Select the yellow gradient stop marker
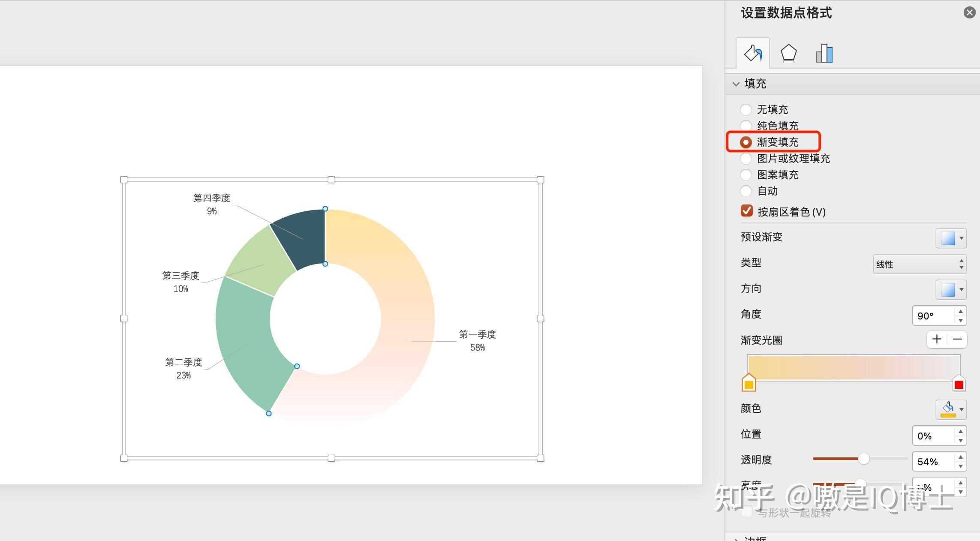Viewport: 980px width, 541px height. (749, 384)
